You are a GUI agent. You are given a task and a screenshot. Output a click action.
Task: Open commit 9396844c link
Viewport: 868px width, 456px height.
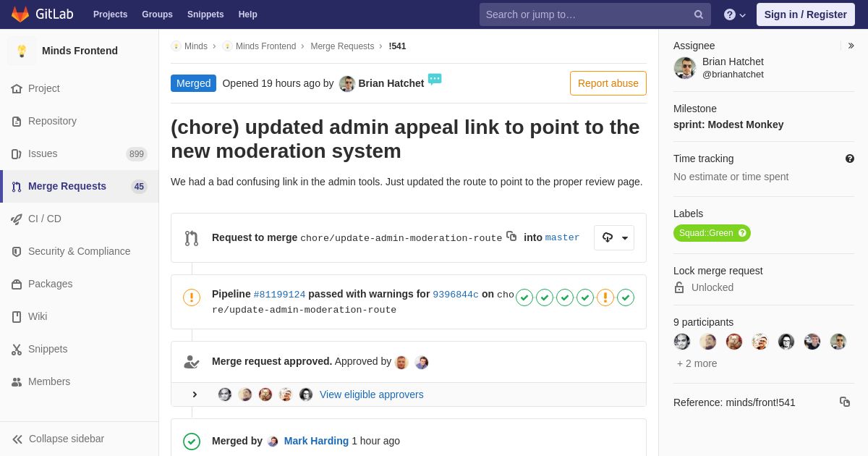pos(456,295)
